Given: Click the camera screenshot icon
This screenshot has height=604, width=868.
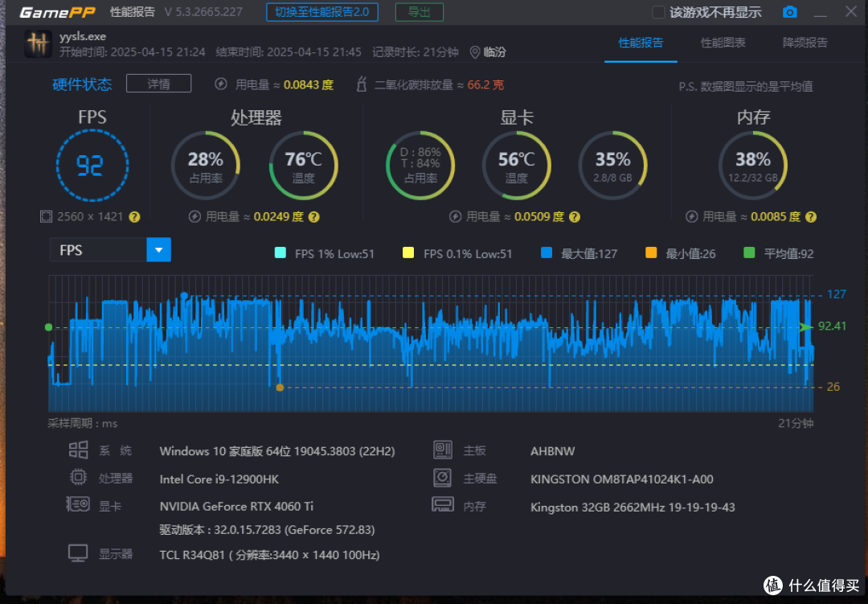Looking at the screenshot, I should [790, 11].
